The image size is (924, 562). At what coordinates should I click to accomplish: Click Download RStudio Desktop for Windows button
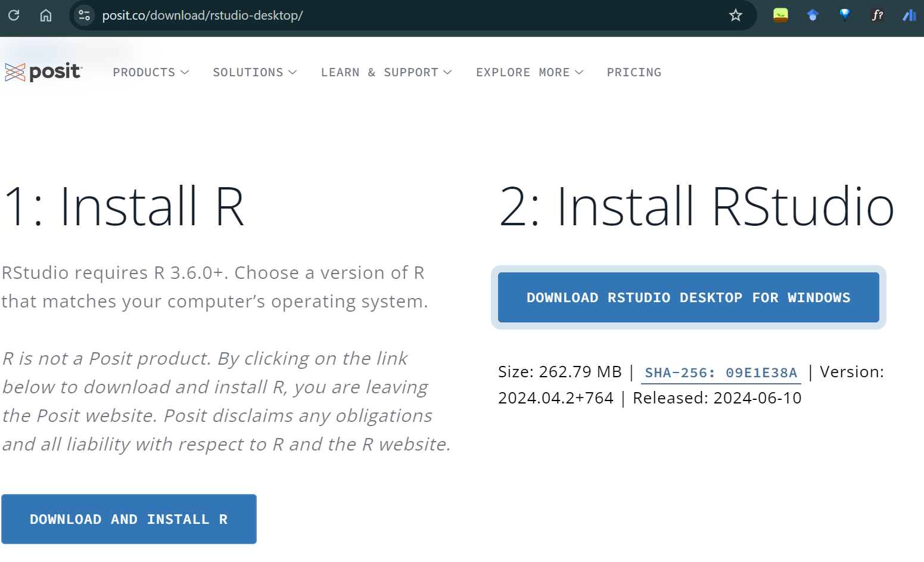pos(688,297)
